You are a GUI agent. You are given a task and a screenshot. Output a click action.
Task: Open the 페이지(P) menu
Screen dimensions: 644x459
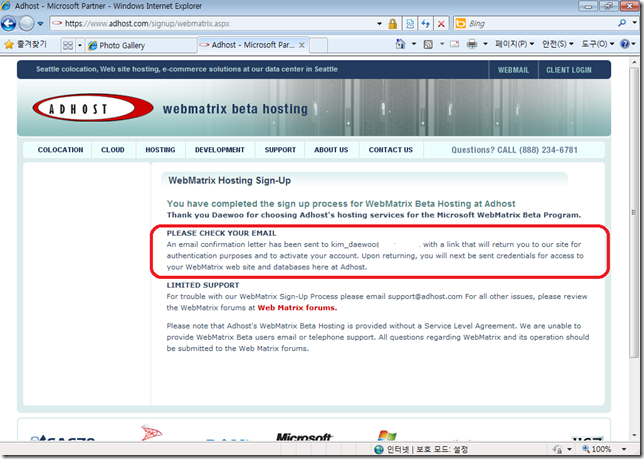point(514,44)
